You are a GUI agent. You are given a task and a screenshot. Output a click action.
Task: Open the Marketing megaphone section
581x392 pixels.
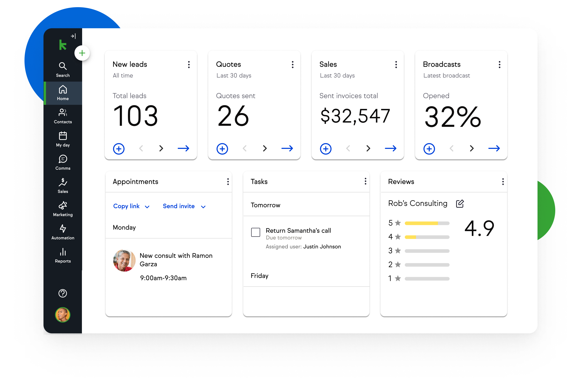pos(62,209)
